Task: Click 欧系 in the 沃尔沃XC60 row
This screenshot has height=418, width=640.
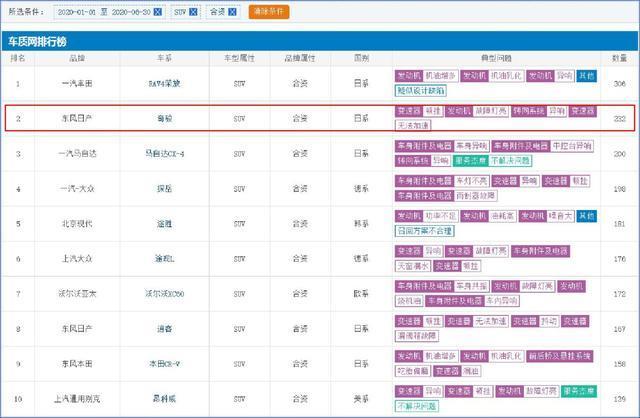Action: [x=361, y=293]
